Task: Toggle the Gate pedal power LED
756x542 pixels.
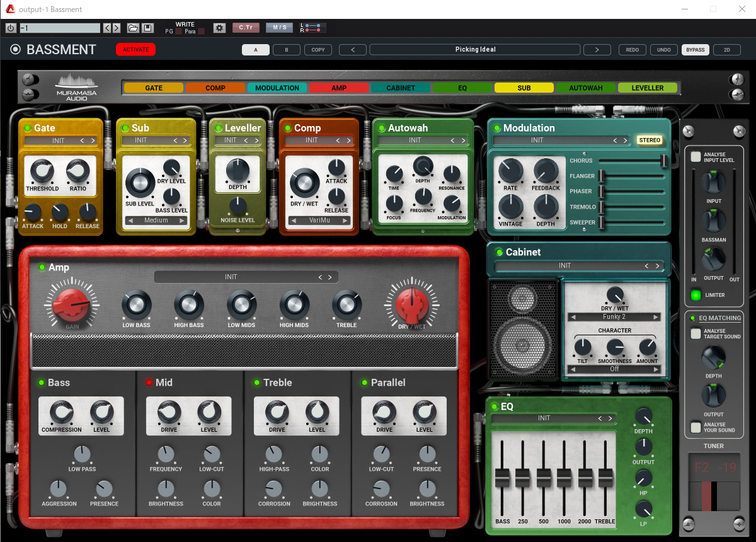Action: [27, 128]
